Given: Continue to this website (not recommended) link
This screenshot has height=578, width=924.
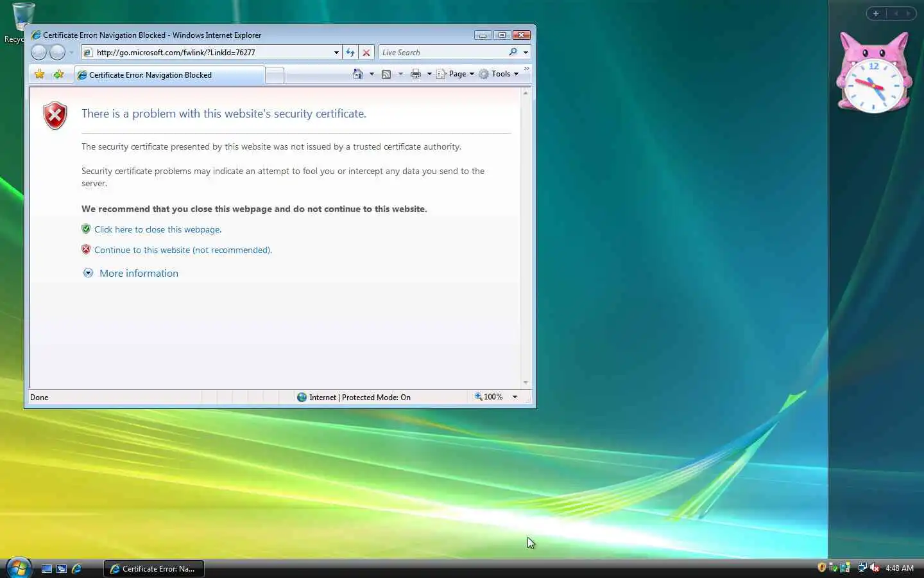Looking at the screenshot, I should [x=183, y=250].
